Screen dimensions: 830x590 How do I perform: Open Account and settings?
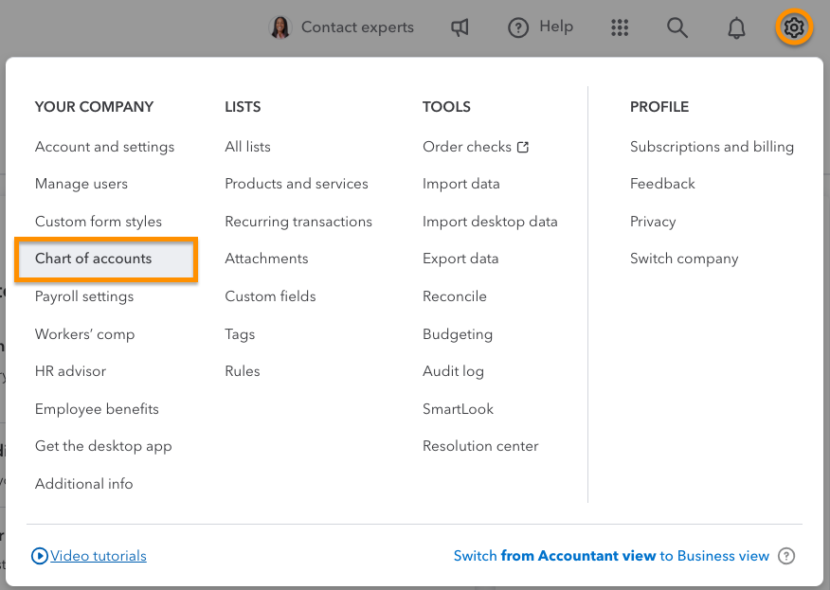(x=104, y=146)
